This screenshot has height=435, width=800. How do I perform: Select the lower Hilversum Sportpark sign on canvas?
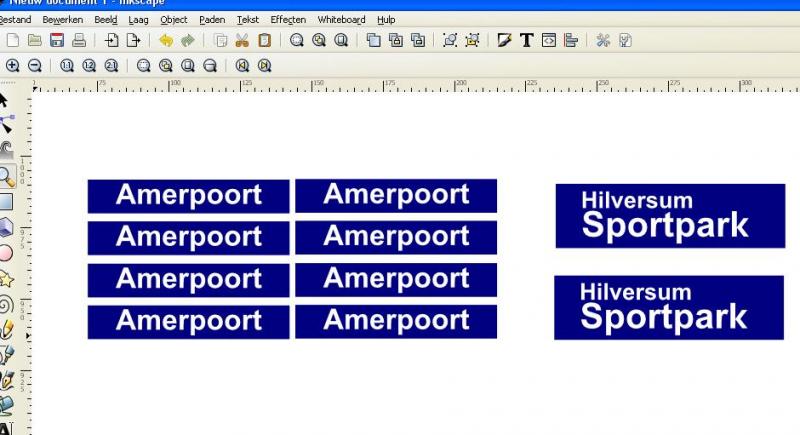[x=669, y=308]
